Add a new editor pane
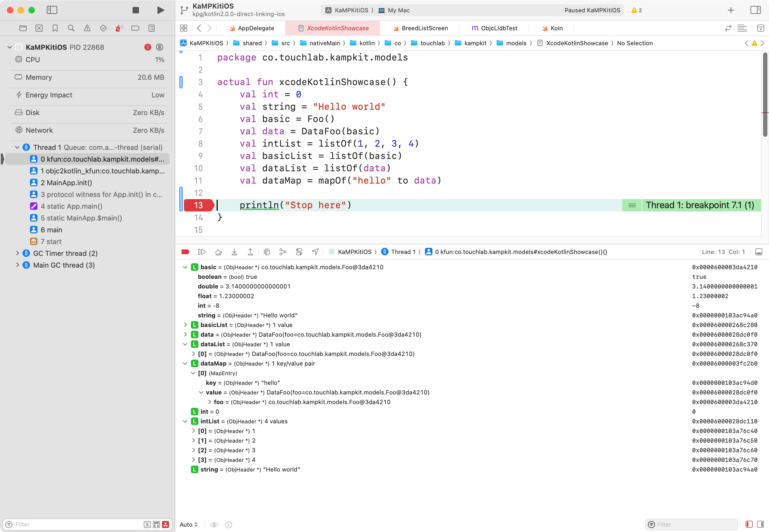 [761, 28]
